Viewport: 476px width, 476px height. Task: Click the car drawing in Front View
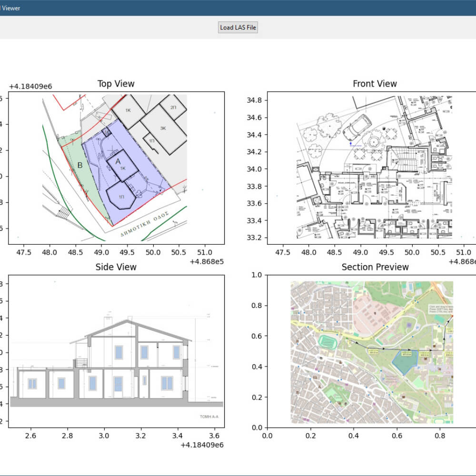tap(357, 127)
